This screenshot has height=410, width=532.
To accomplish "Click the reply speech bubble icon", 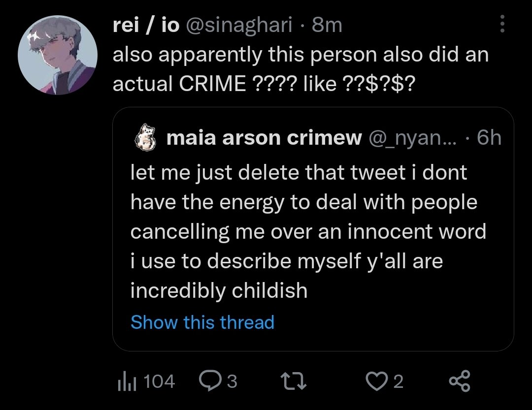I will [x=212, y=381].
